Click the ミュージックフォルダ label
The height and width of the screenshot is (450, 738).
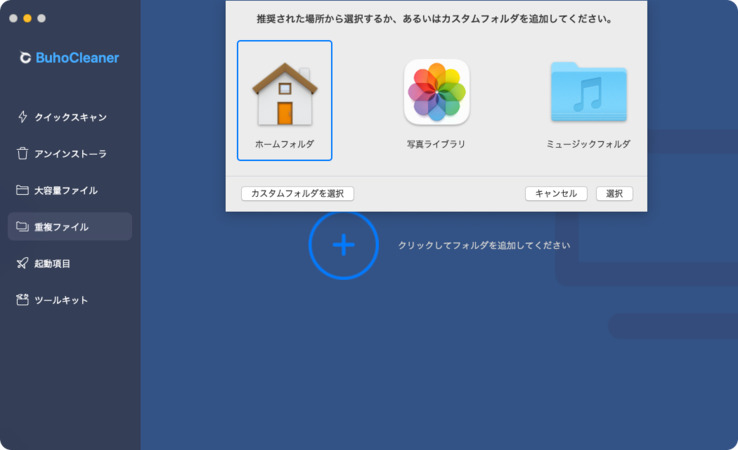(x=588, y=144)
